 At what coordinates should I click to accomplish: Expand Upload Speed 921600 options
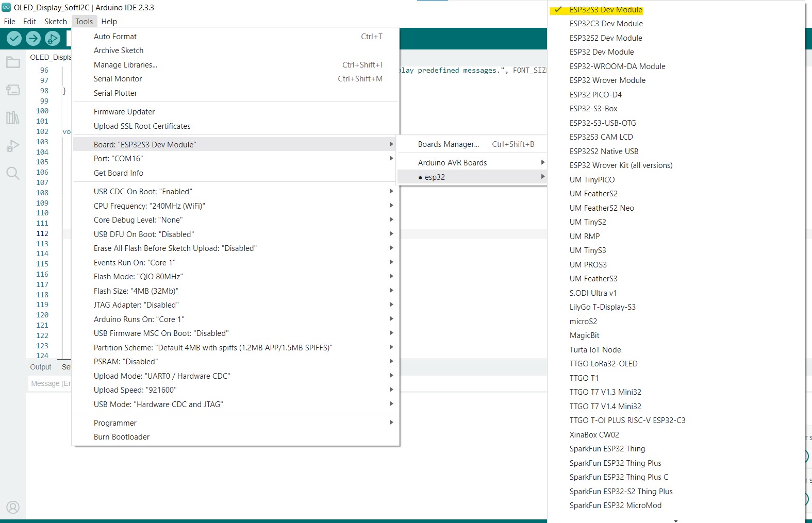tap(235, 390)
